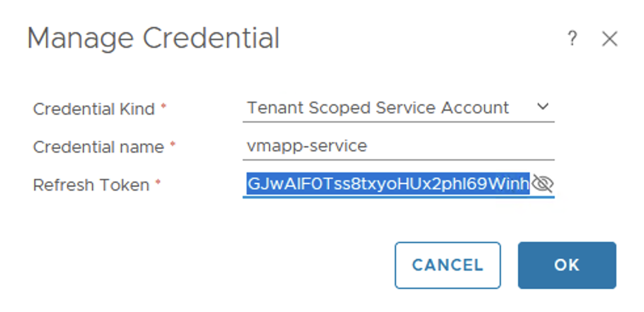644x312 pixels.
Task: Click the word Credential in the heading
Action: click(211, 39)
